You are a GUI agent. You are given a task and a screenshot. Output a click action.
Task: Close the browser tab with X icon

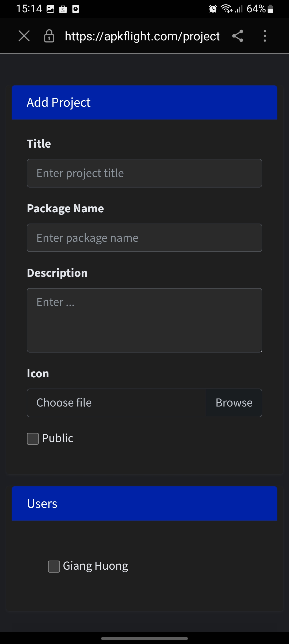(24, 36)
